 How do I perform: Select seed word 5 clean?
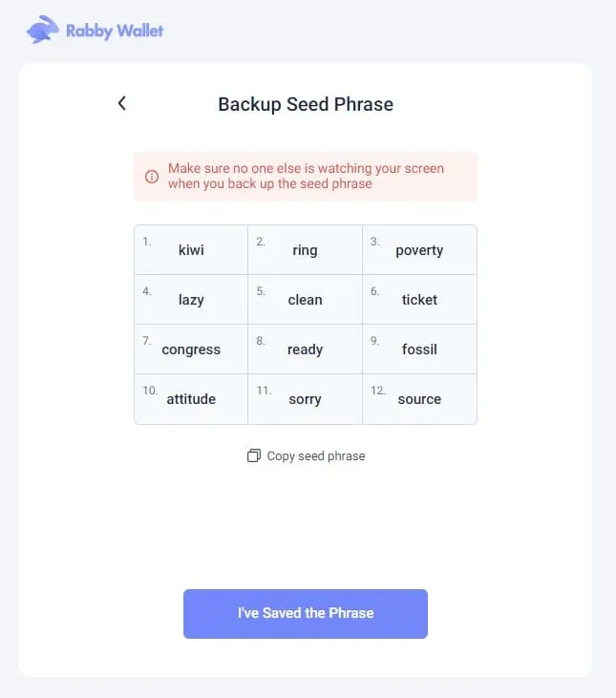pyautogui.click(x=305, y=300)
